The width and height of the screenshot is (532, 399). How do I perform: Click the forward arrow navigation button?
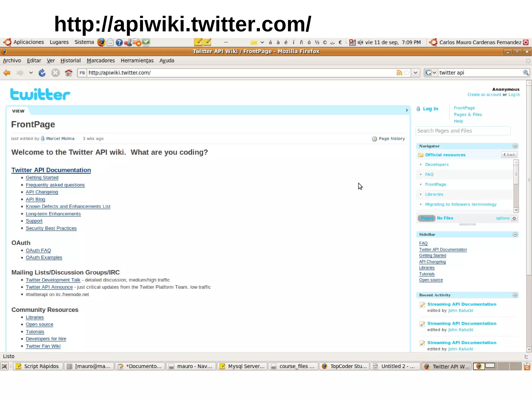(20, 73)
